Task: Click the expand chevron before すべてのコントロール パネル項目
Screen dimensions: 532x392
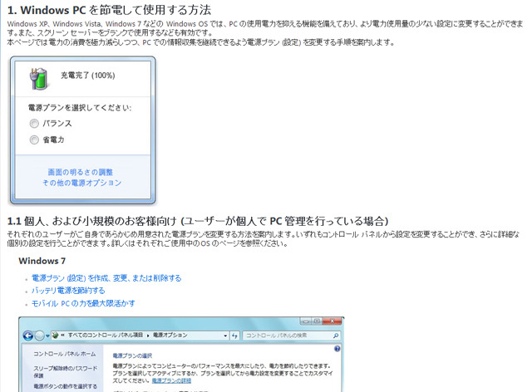Action: pos(63,336)
